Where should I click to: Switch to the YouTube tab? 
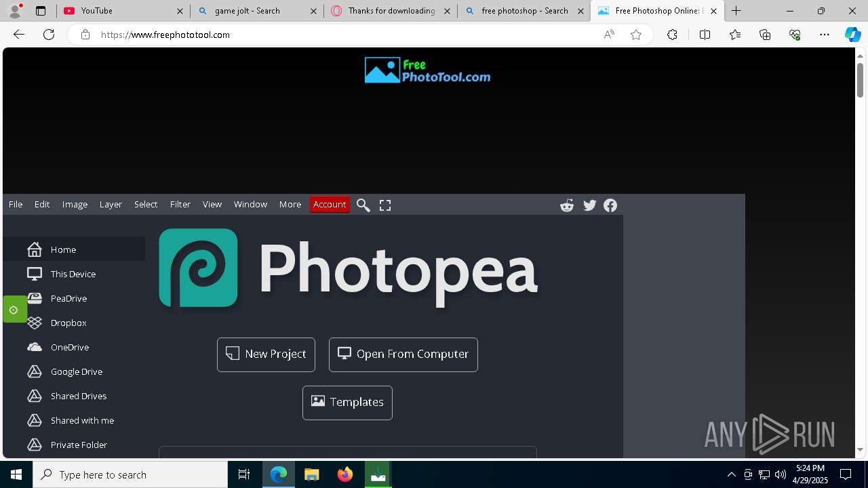tap(123, 11)
